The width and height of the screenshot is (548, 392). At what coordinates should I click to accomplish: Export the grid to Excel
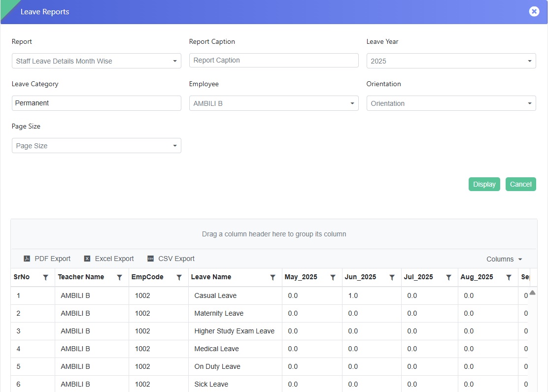(x=109, y=259)
